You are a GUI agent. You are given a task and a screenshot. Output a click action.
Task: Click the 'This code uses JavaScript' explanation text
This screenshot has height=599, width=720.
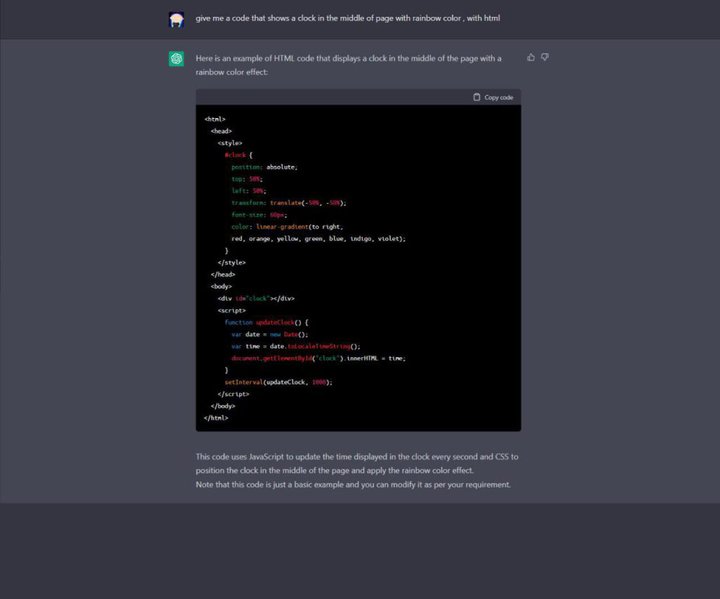(x=357, y=463)
